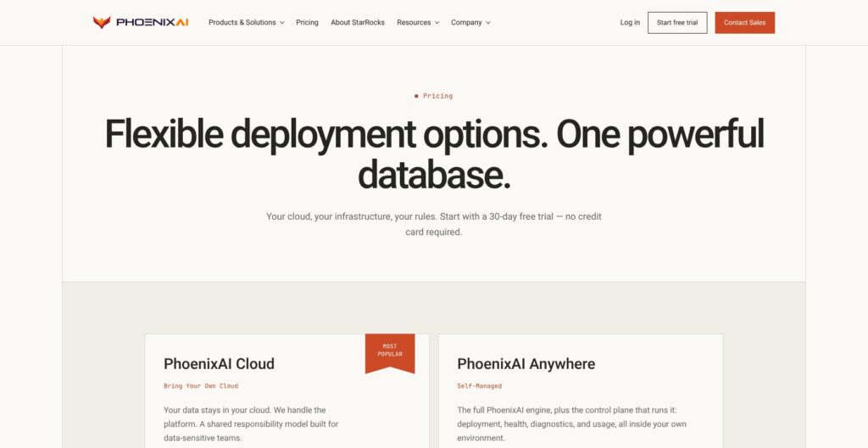This screenshot has height=448, width=868.
Task: Go to the Pricing nav link
Action: pyautogui.click(x=307, y=22)
